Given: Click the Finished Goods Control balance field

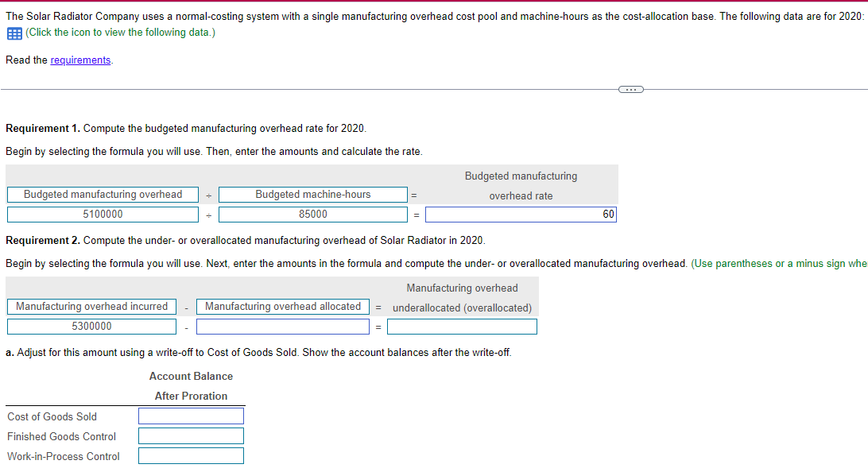Looking at the screenshot, I should pyautogui.click(x=191, y=435).
